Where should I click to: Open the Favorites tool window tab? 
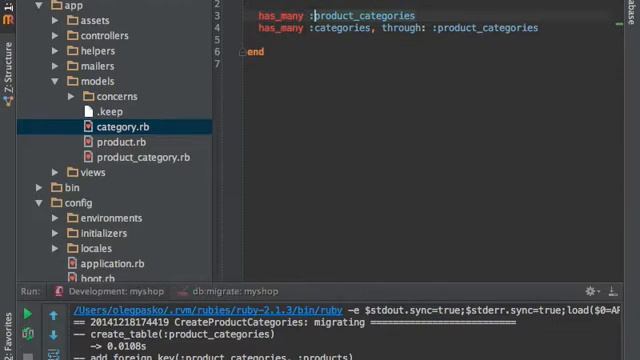point(8,335)
